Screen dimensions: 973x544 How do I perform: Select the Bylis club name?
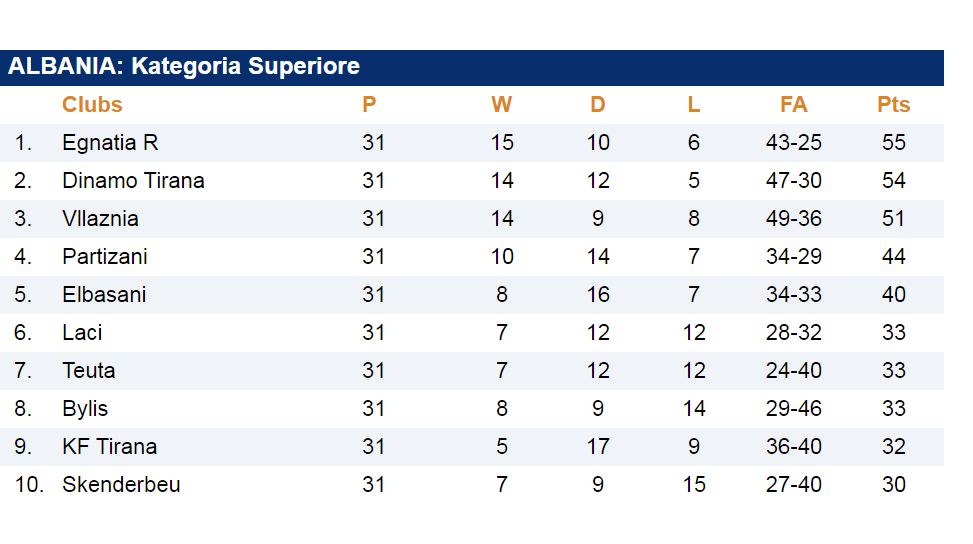[85, 409]
